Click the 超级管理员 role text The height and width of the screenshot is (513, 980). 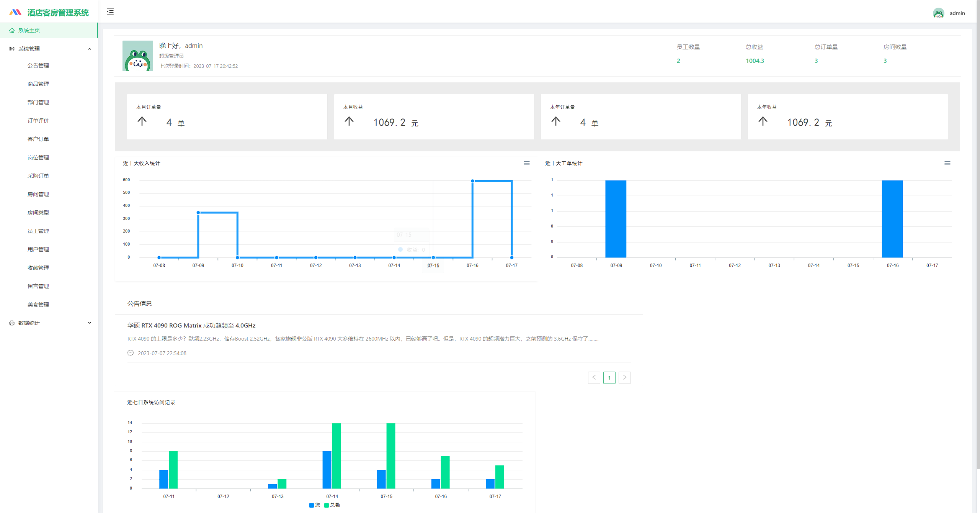tap(171, 56)
